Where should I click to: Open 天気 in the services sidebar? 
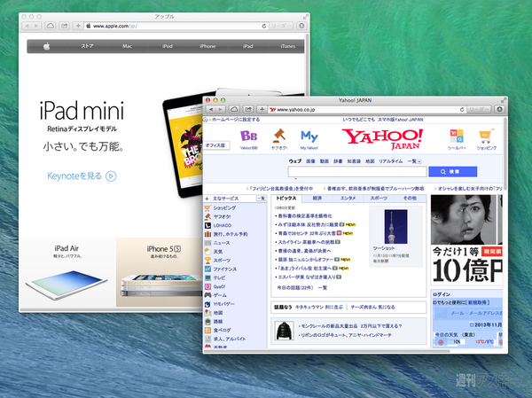click(x=218, y=252)
